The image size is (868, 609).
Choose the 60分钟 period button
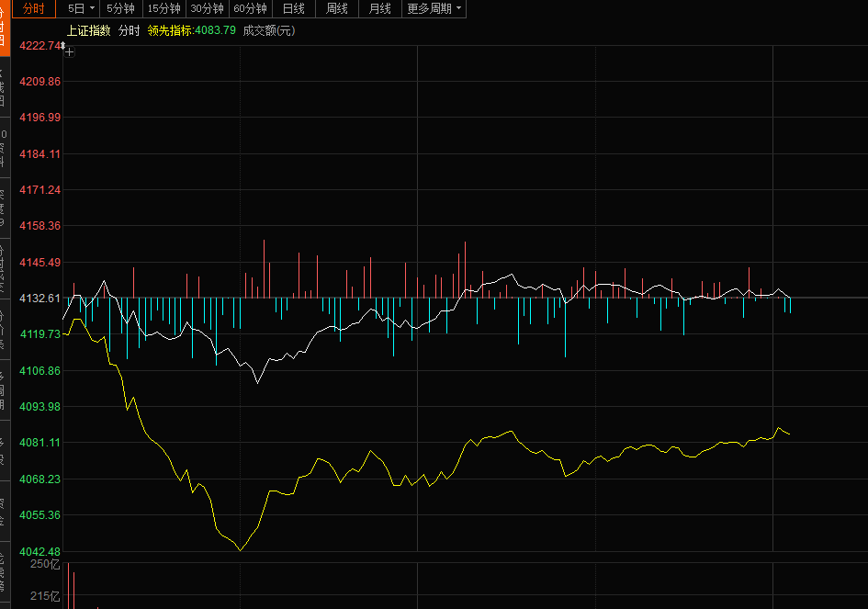250,8
